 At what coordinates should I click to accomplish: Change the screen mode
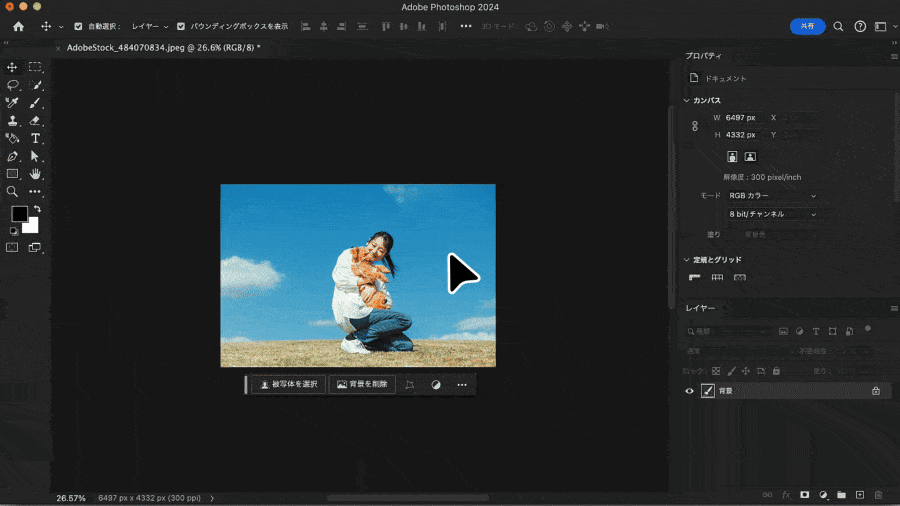click(35, 247)
